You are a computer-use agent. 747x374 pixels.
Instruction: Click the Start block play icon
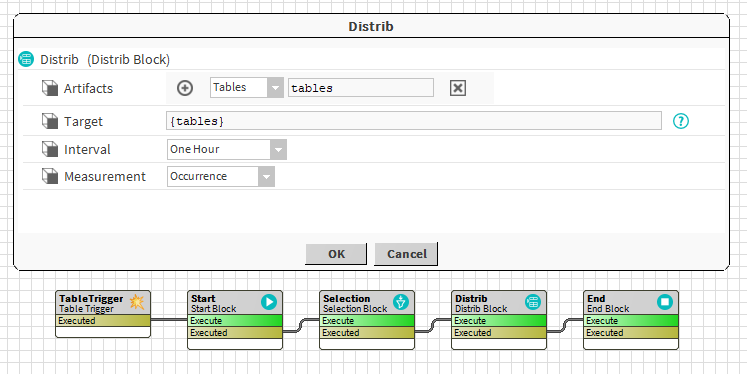[x=269, y=302]
